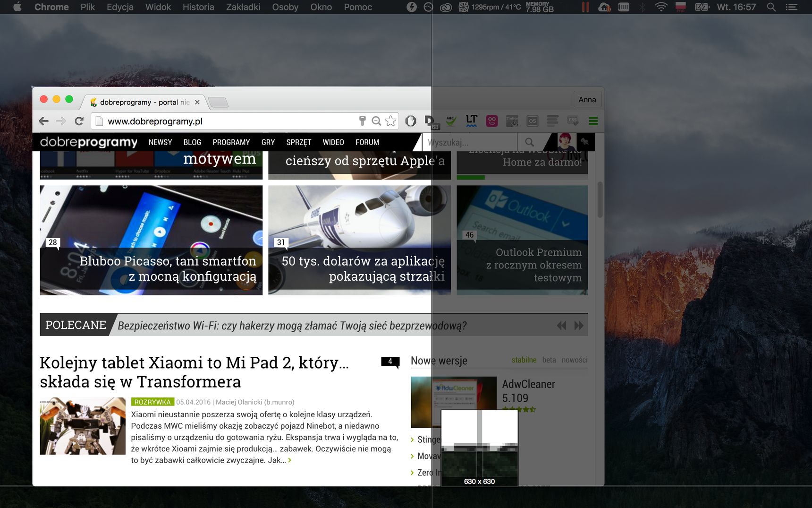Viewport: 812px width, 508px height.
Task: Open the Edycja menu
Action: (120, 7)
